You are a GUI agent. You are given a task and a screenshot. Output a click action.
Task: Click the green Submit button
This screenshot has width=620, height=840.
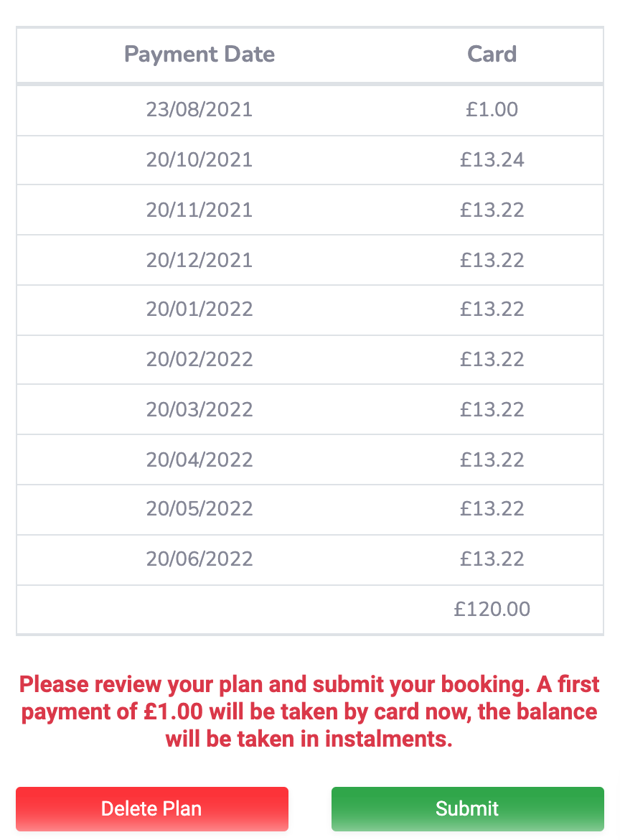(x=467, y=808)
